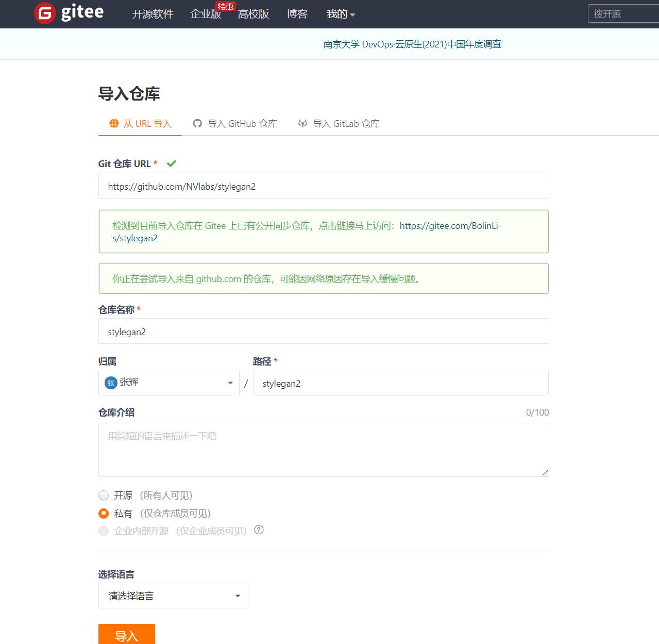The width and height of the screenshot is (659, 644).
Task: Click the 导入仓库 page heading
Action: click(x=129, y=94)
